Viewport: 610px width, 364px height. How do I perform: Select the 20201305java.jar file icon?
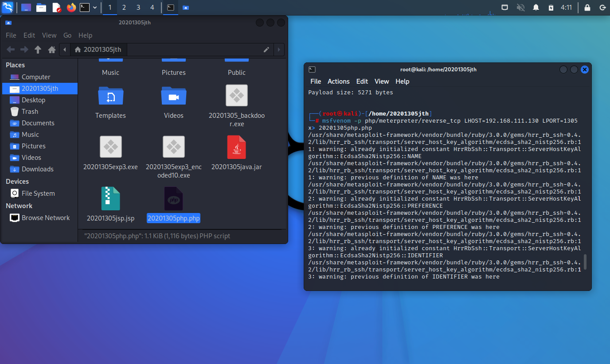point(237,147)
